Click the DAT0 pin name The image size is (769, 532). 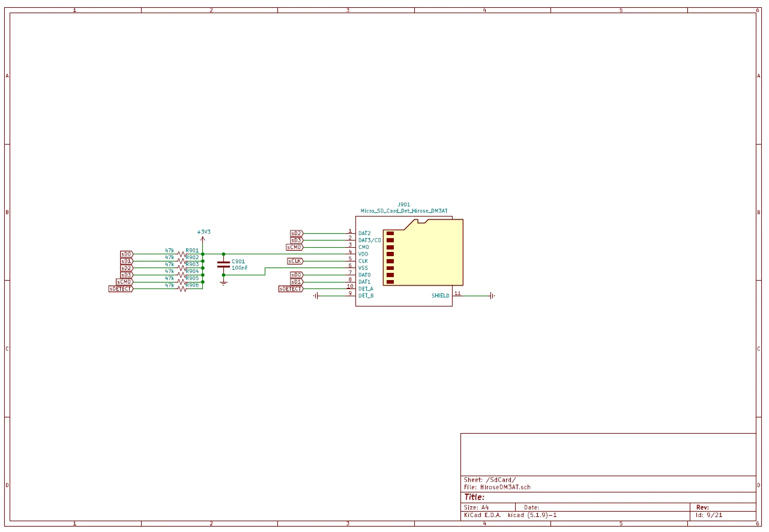pyautogui.click(x=364, y=275)
